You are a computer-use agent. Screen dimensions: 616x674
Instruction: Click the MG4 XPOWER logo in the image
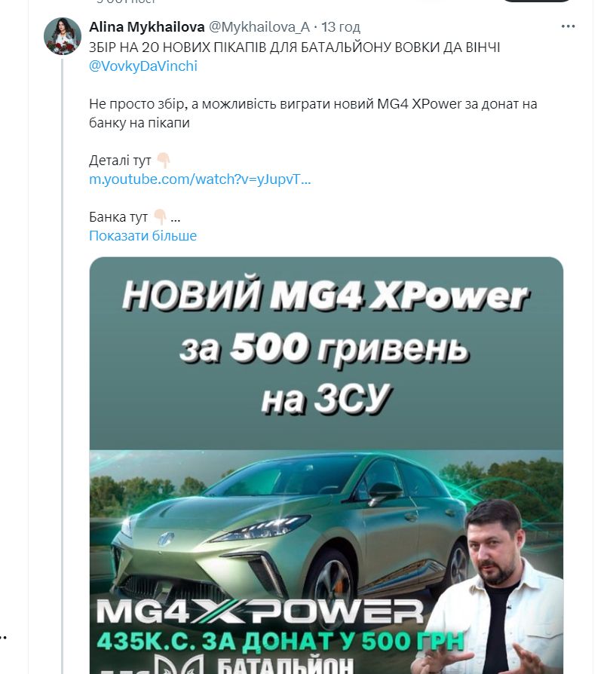pos(260,611)
